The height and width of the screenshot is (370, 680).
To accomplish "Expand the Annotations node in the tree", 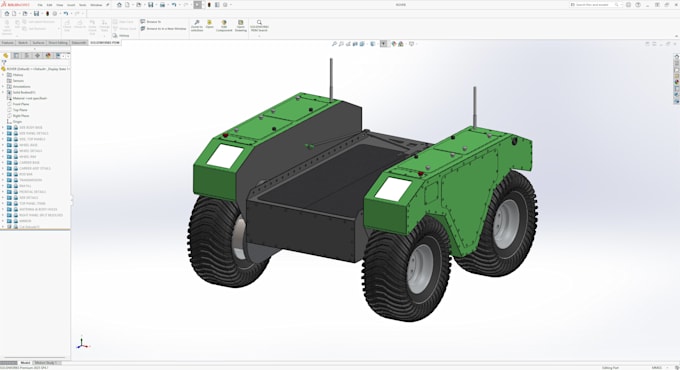I will (3, 86).
